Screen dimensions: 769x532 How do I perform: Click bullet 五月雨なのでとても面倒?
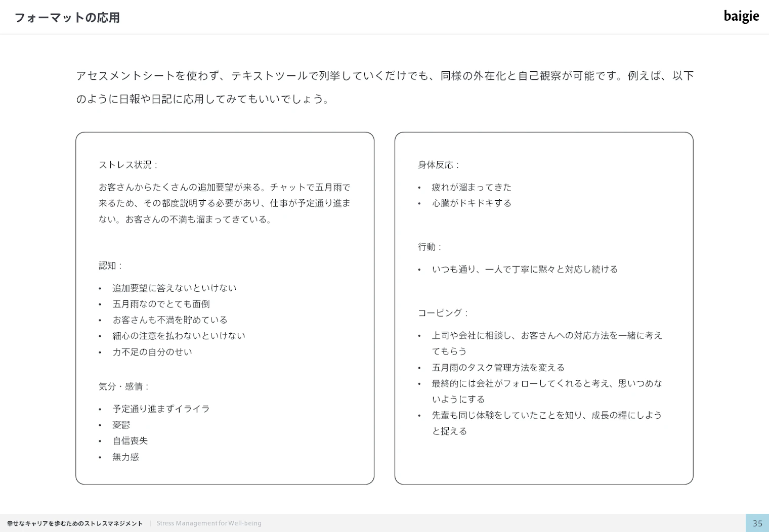point(161,304)
